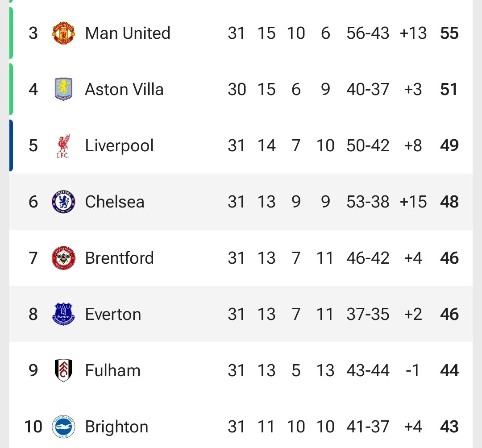Open the Everton team name link
This screenshot has height=448, width=482.
tap(113, 314)
